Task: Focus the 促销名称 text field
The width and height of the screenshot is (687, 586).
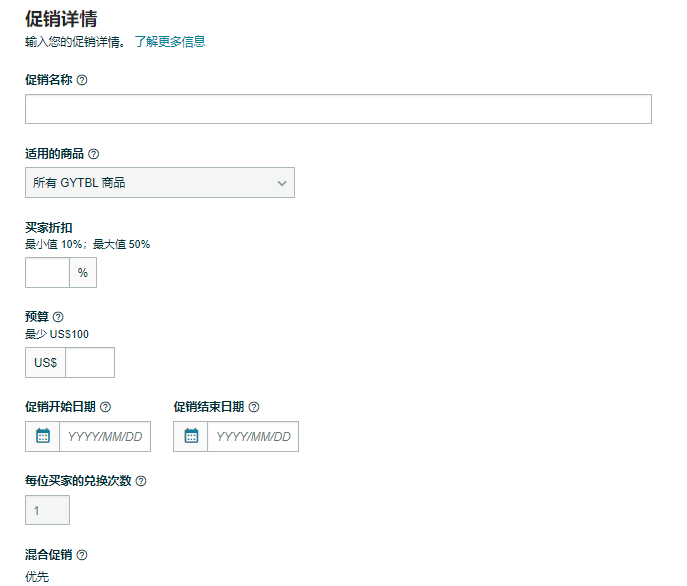Action: pyautogui.click(x=338, y=109)
